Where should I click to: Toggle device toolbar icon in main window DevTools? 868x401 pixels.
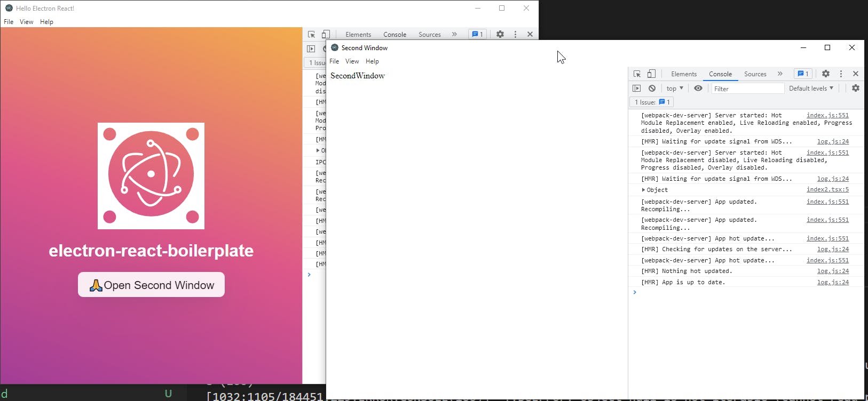point(326,34)
